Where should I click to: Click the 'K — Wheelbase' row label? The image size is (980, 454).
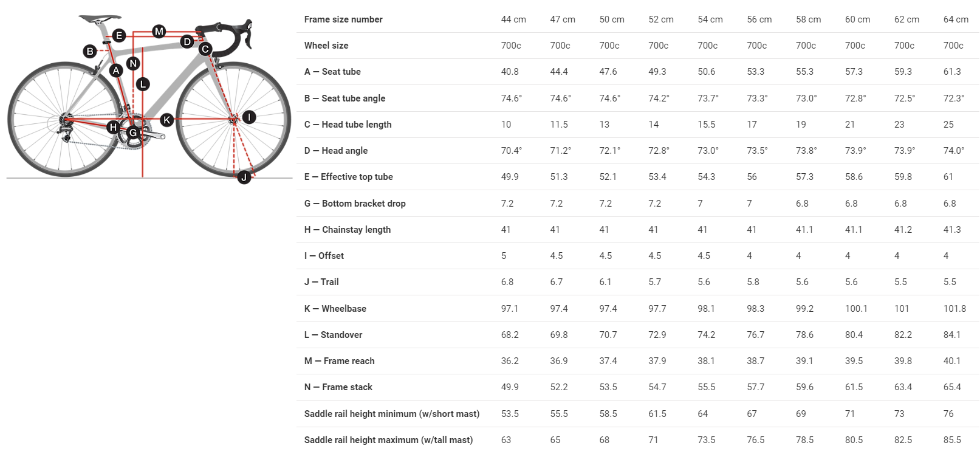click(x=335, y=309)
